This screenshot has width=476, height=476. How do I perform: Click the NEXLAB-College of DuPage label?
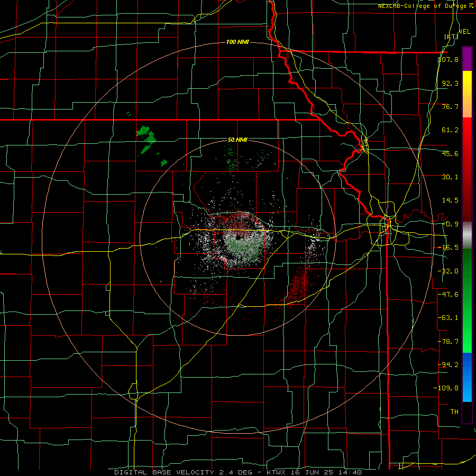[x=426, y=6]
